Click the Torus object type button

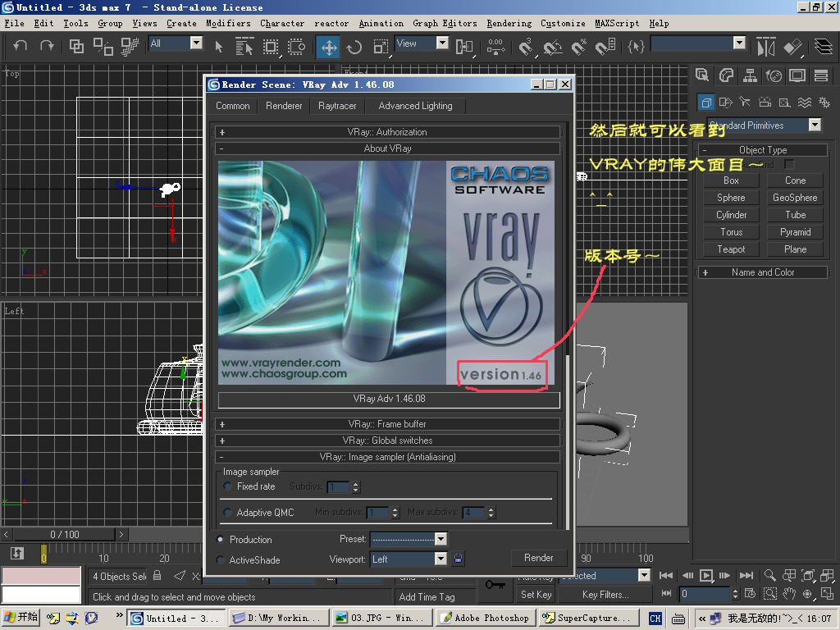click(x=731, y=232)
